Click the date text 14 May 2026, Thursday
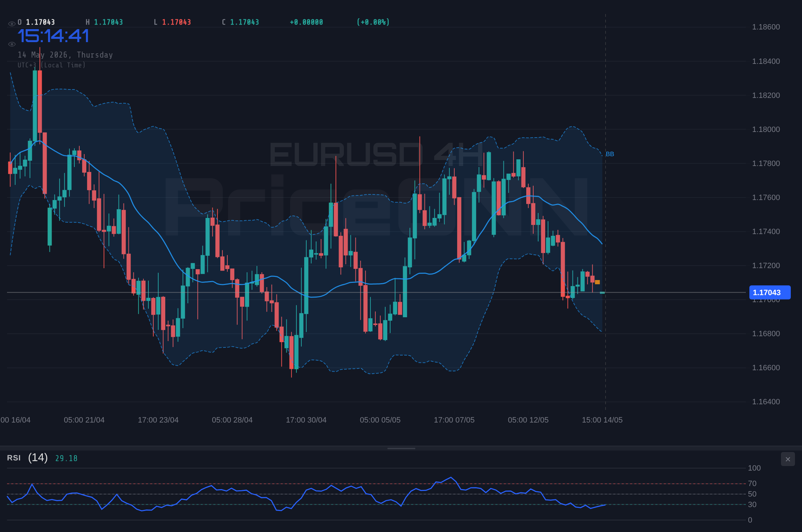The width and height of the screenshot is (802, 532). tap(65, 55)
